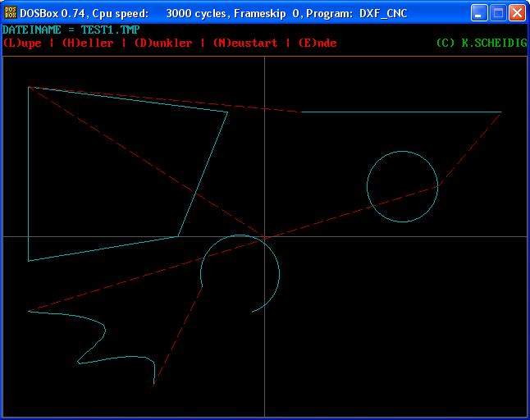Select the (E)nde exit option
Viewport: 530px width, 420px height.
[x=318, y=43]
